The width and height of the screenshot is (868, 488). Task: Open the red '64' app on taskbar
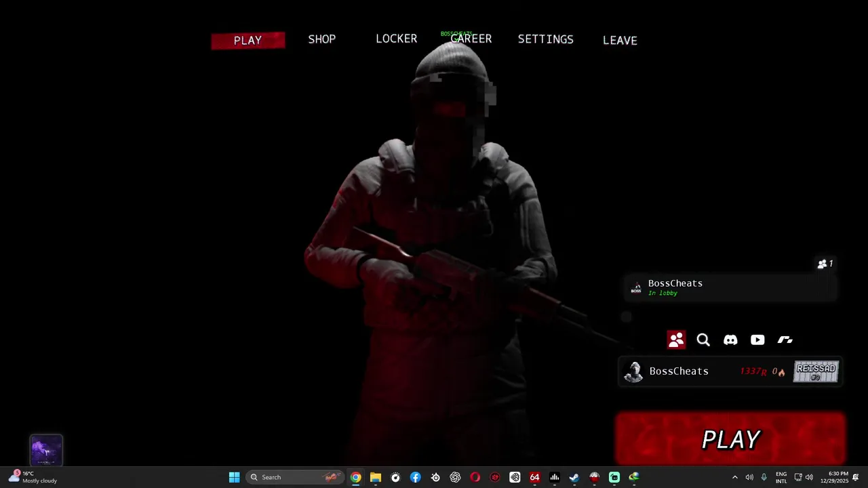tap(534, 477)
